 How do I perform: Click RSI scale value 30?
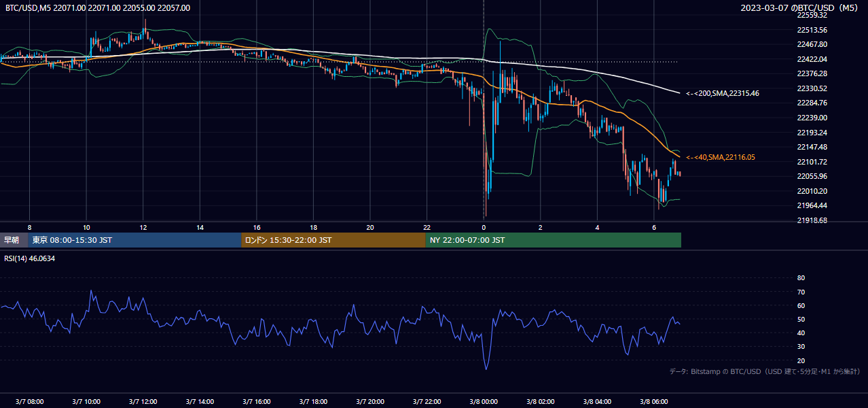click(801, 347)
